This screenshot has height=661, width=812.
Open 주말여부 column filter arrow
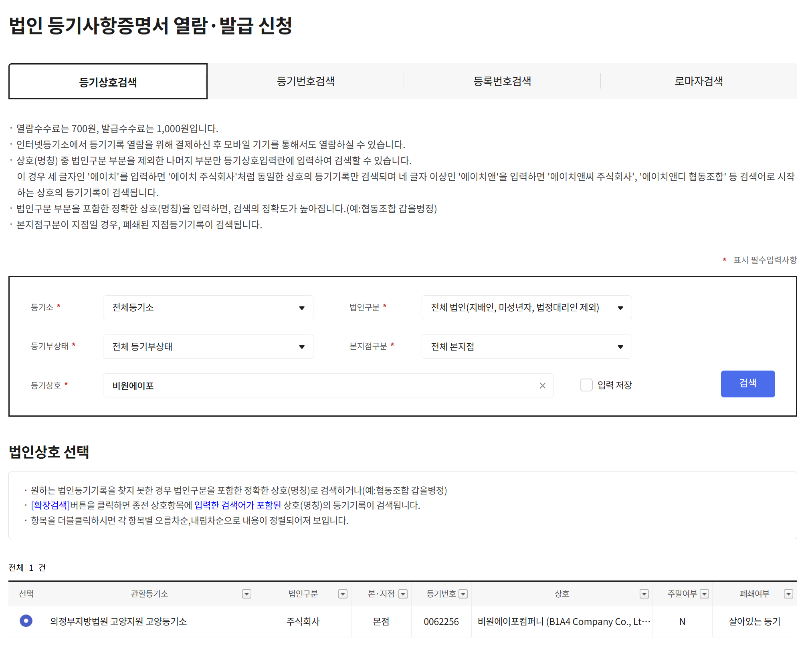(704, 594)
